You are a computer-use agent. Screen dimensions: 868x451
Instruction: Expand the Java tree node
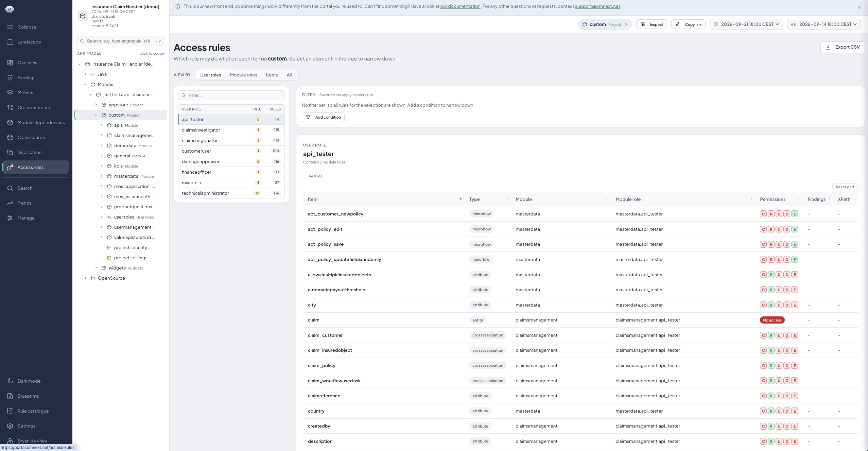[85, 74]
